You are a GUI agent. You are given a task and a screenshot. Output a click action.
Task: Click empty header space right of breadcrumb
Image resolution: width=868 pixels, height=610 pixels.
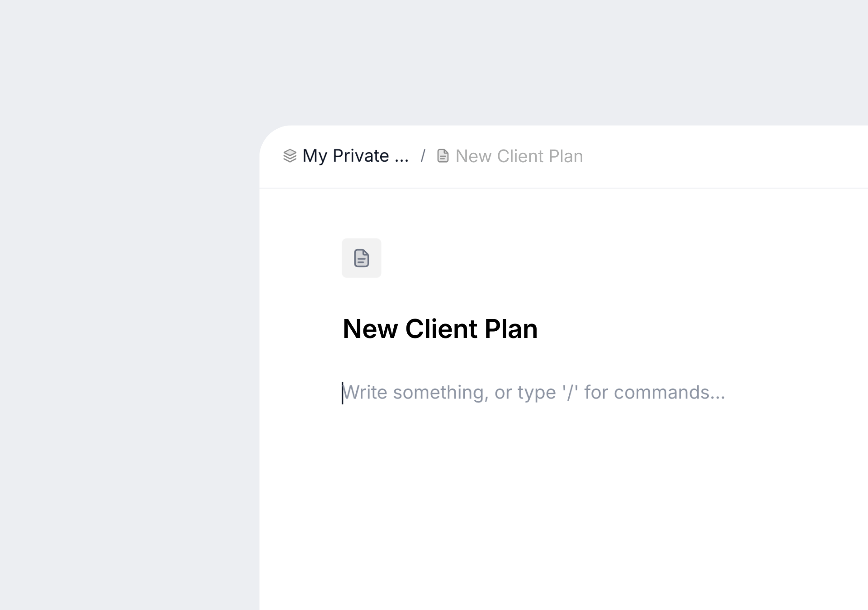[723, 156]
